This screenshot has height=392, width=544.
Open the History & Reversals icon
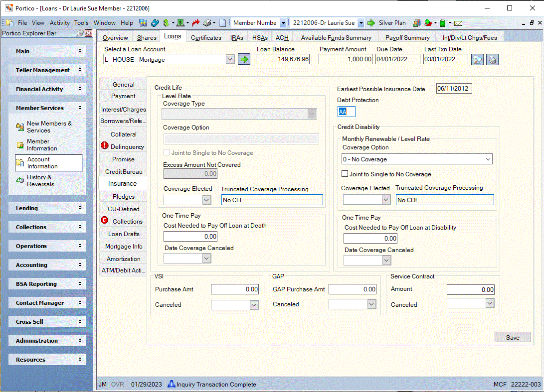coord(20,180)
